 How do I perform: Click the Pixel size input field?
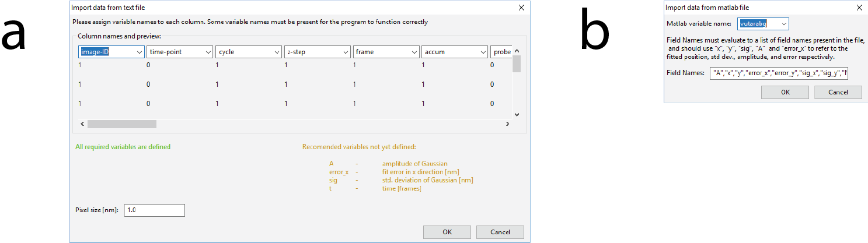[x=155, y=210]
